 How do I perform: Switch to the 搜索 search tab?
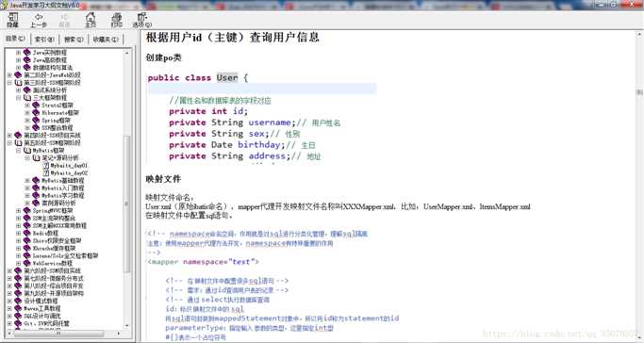[x=74, y=39]
